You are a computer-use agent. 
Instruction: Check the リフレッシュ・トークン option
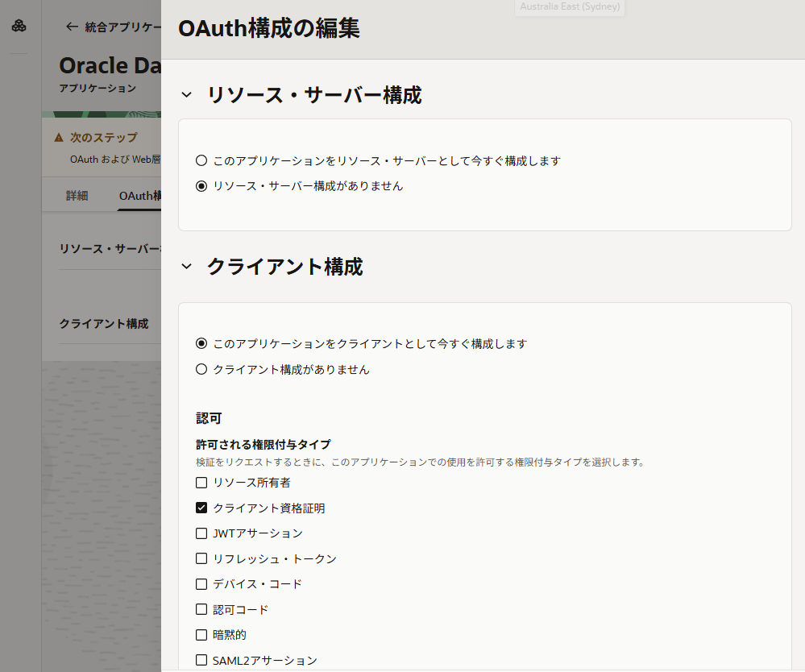tap(201, 558)
